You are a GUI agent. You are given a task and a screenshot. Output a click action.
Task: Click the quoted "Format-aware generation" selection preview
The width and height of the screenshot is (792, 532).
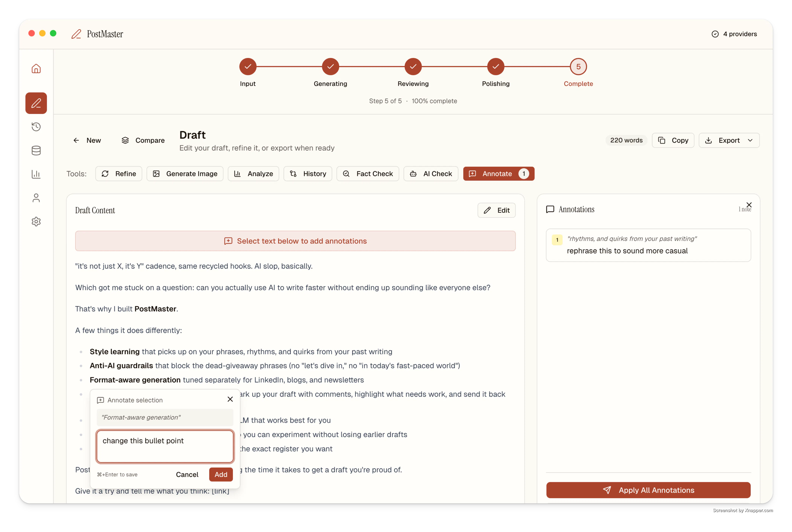pos(165,417)
